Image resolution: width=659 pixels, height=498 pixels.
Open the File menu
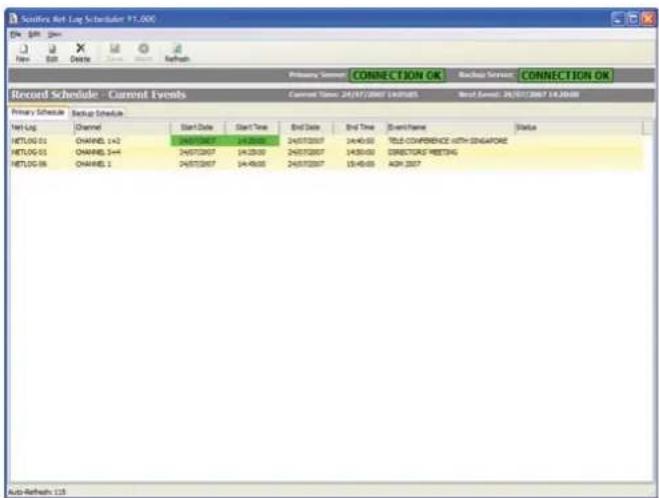(15, 34)
